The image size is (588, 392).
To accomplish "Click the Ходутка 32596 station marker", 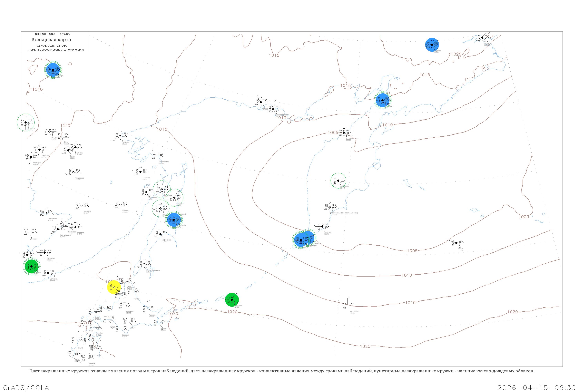I will [322, 227].
